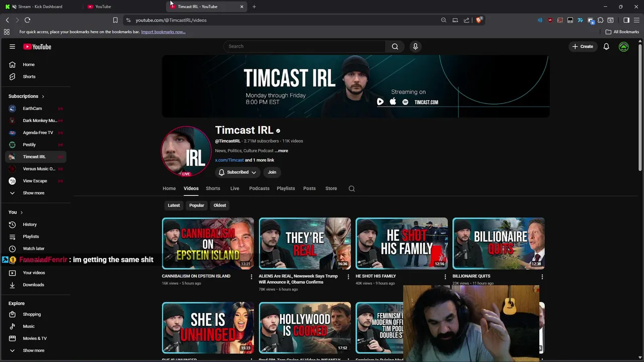Image resolution: width=644 pixels, height=362 pixels.
Task: Expand Subscriptions section chevron
Action: coord(43,97)
